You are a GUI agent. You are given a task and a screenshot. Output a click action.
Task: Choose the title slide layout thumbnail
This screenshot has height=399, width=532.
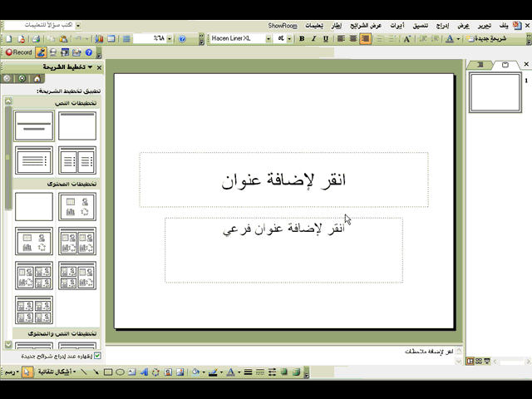click(x=34, y=126)
